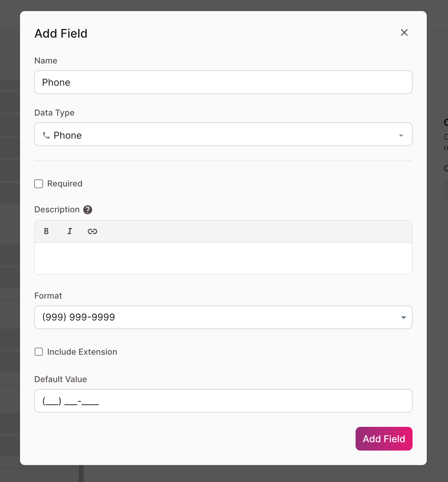Image resolution: width=448 pixels, height=482 pixels.
Task: Select the Data Type Phone combo box
Action: 223,134
